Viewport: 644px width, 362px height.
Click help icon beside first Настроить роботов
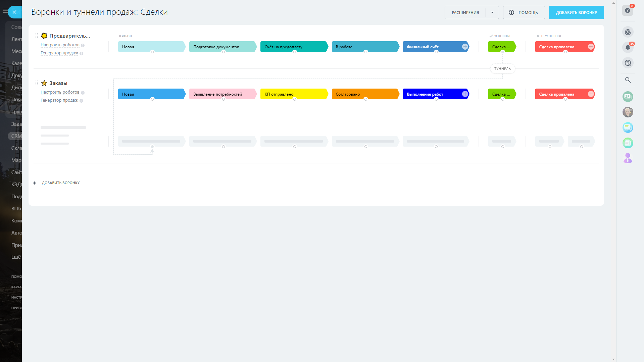click(x=83, y=45)
